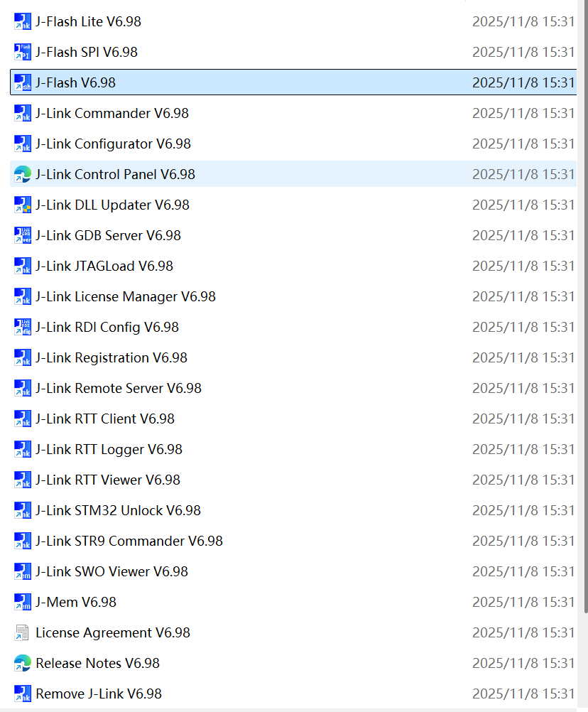Click the J-Flash Lite V6.98 shortcut icon

(23, 21)
